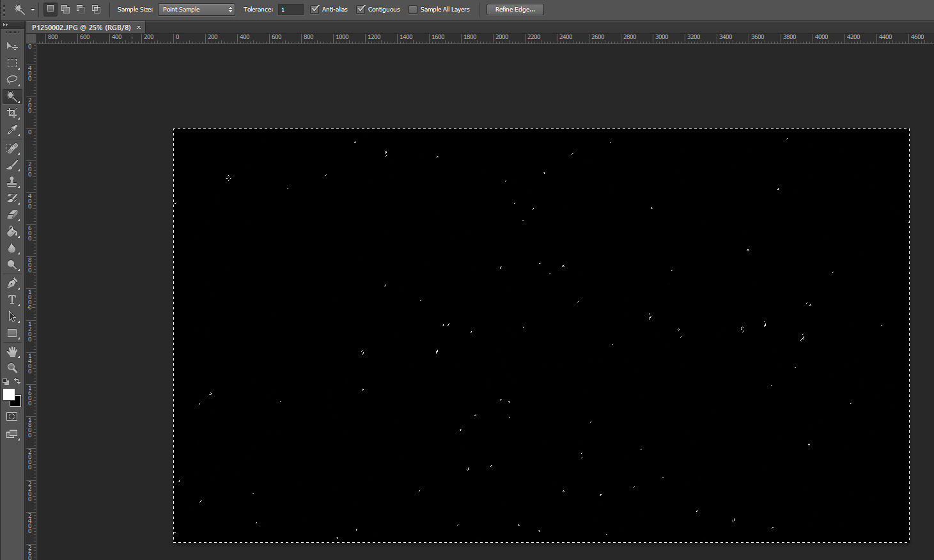Toggle the Contiguous checkbox
The image size is (934, 560).
point(361,9)
